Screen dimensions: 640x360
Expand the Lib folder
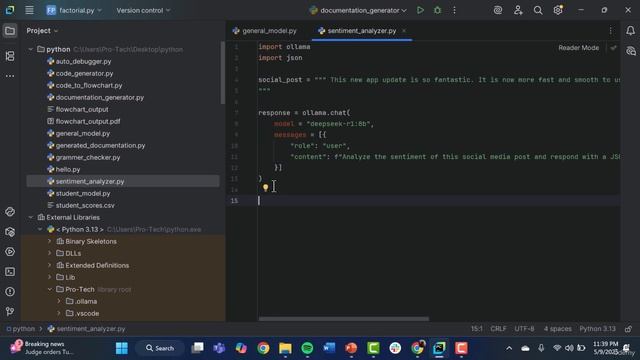[x=49, y=277]
